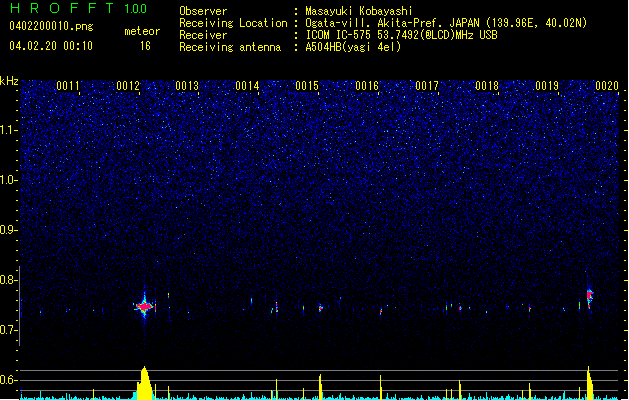Click the 0012 time marker
Image resolution: width=629 pixels, height=400 pixels.
click(128, 86)
